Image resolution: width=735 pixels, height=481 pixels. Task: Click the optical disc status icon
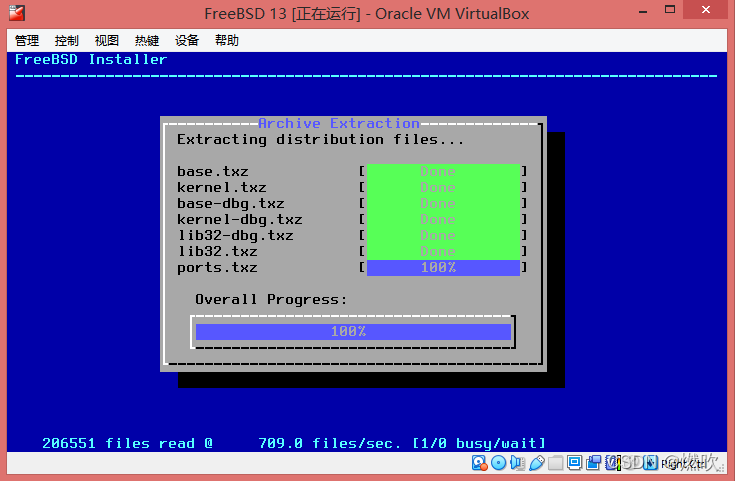click(x=498, y=463)
